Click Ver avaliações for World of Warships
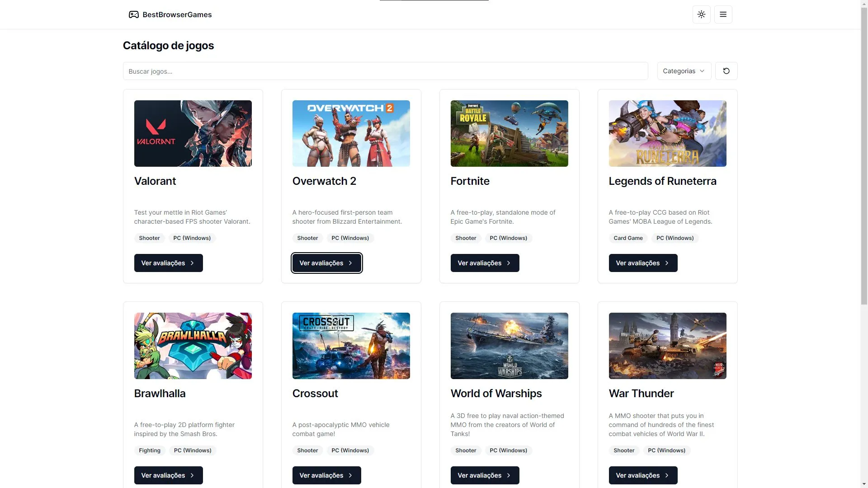Screen dimensions: 868x488 485,475
